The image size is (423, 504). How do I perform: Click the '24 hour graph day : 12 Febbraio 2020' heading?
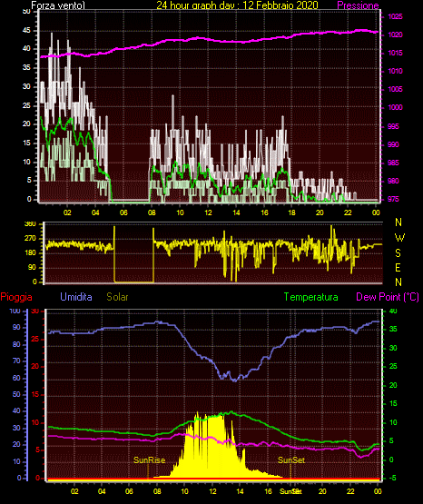[237, 5]
